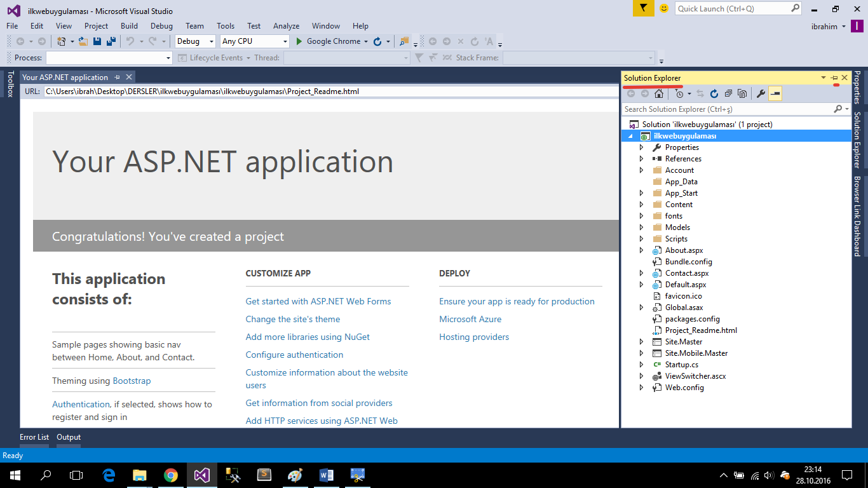Select Bundle.config in Solution Explorer
Viewport: 868px width, 488px height.
coord(689,262)
